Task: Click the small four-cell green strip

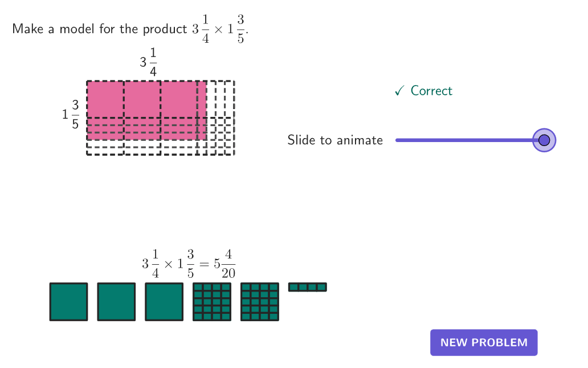Action: click(308, 287)
